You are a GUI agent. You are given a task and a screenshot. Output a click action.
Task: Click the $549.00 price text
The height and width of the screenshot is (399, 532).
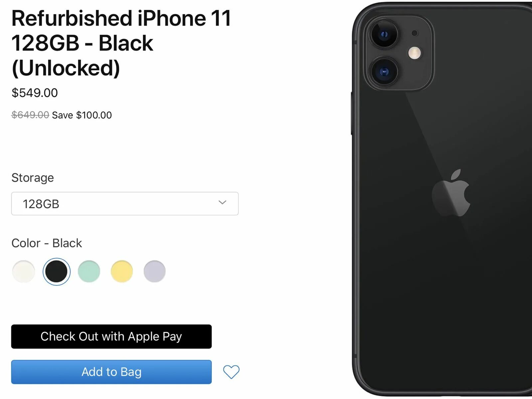coord(35,93)
